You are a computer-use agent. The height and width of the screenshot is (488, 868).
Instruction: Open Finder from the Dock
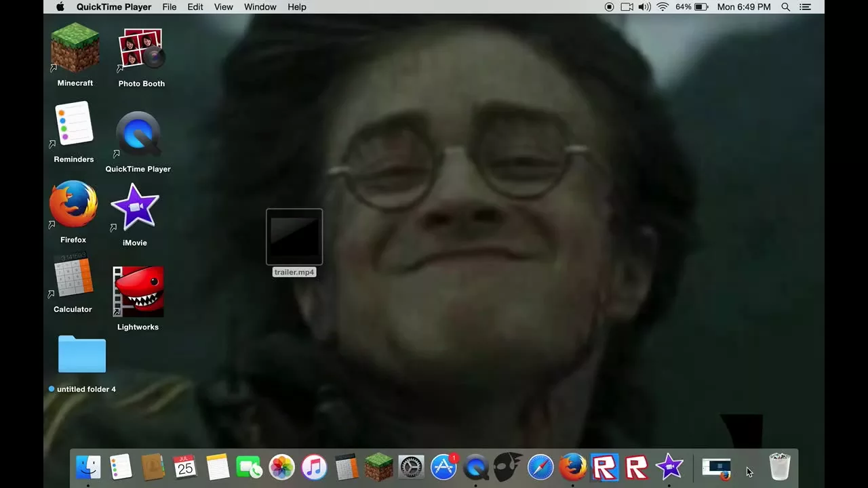(x=88, y=467)
